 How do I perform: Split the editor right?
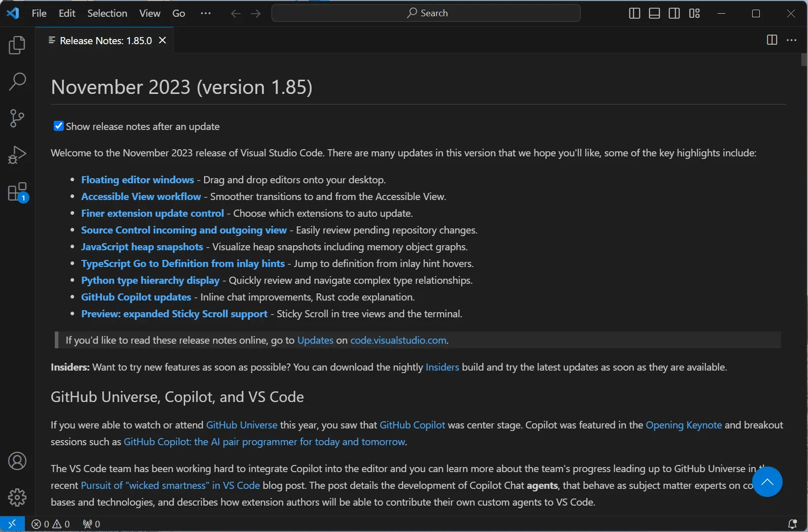click(772, 40)
